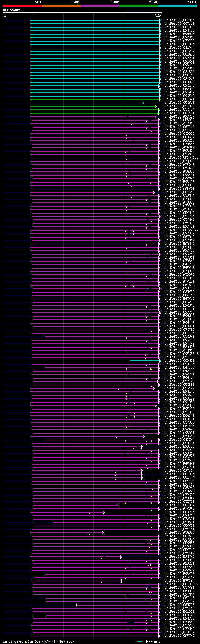Select the label UniRef100_Q8L431
The image size is (200, 644).
(179, 113)
